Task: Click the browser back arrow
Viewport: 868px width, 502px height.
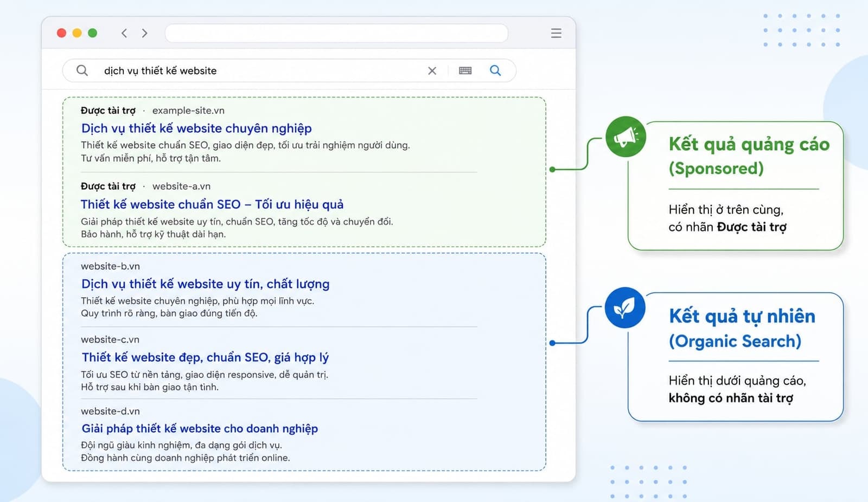Action: tap(124, 33)
